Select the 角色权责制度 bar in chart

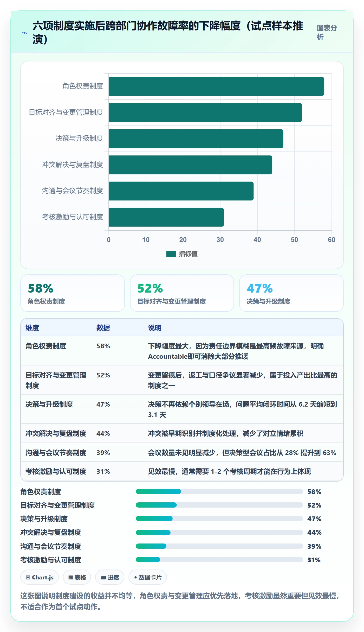(x=216, y=86)
